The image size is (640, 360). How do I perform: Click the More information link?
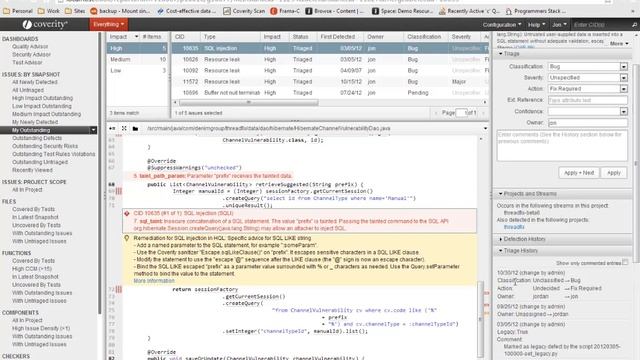(154, 281)
